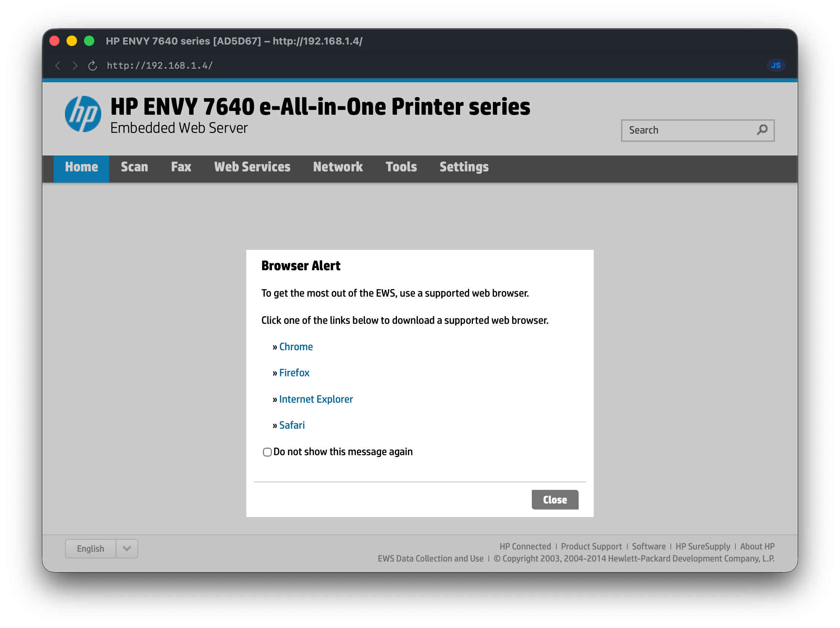Open the Product Support footer link
The height and width of the screenshot is (628, 840).
pyautogui.click(x=591, y=546)
